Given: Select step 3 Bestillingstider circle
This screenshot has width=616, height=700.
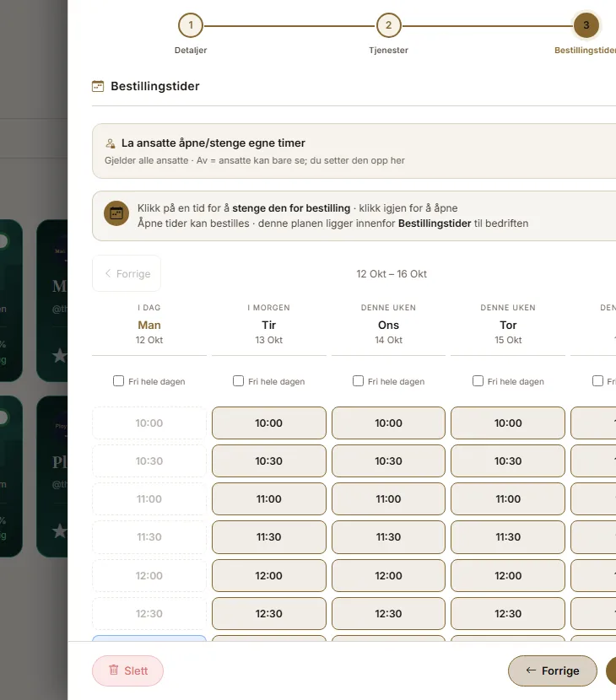Looking at the screenshot, I should click(586, 25).
